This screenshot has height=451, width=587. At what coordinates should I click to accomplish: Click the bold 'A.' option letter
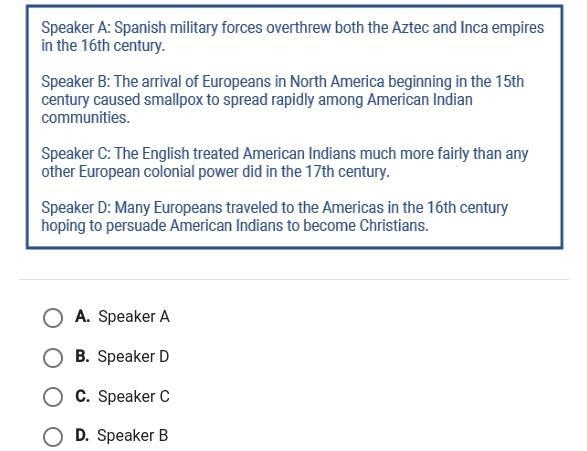point(82,317)
